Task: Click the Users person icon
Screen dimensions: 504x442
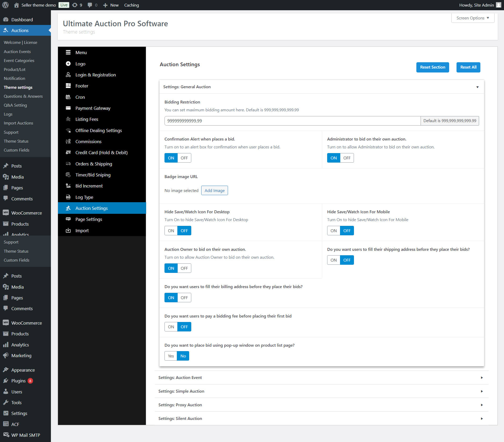Action: coord(6,392)
